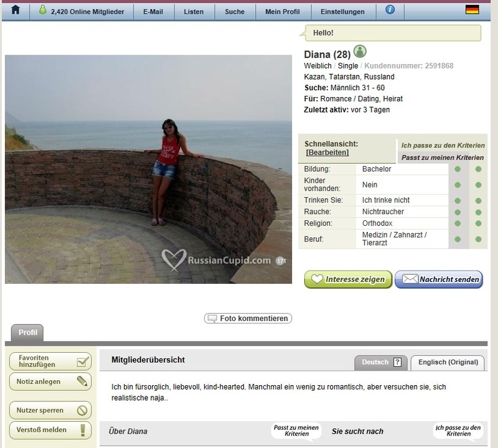Open the blue info icon
Screen dimensions: 498x448
point(390,10)
